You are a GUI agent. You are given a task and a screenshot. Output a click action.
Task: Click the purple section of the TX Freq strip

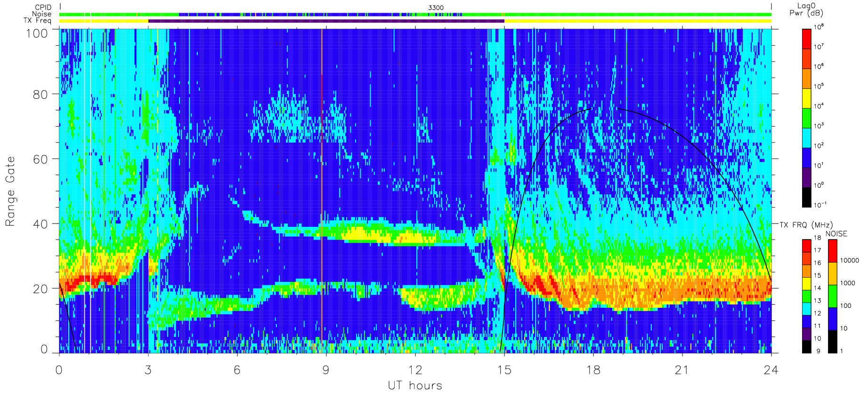(326, 21)
